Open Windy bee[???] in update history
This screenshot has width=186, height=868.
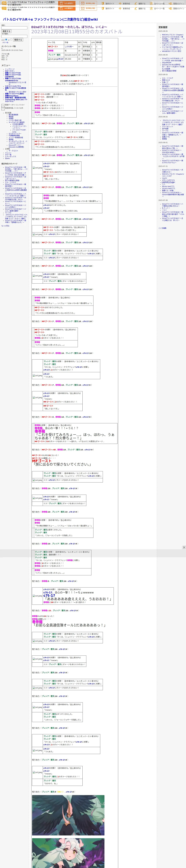tap(168, 186)
